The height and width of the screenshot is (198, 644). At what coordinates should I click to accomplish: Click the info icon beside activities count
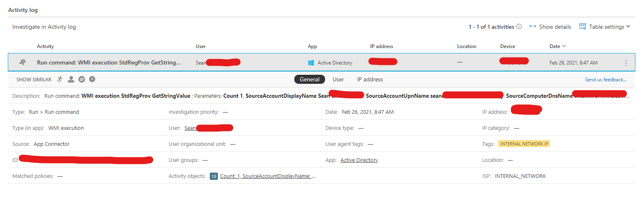[x=519, y=27]
